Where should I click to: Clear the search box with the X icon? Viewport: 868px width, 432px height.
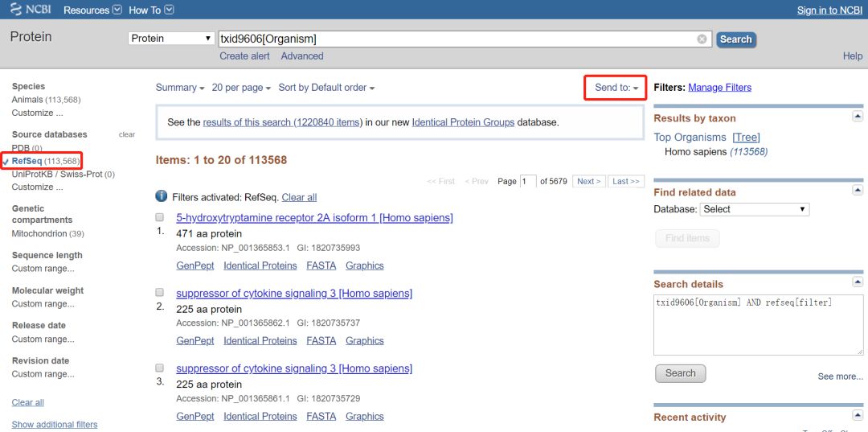coord(702,39)
